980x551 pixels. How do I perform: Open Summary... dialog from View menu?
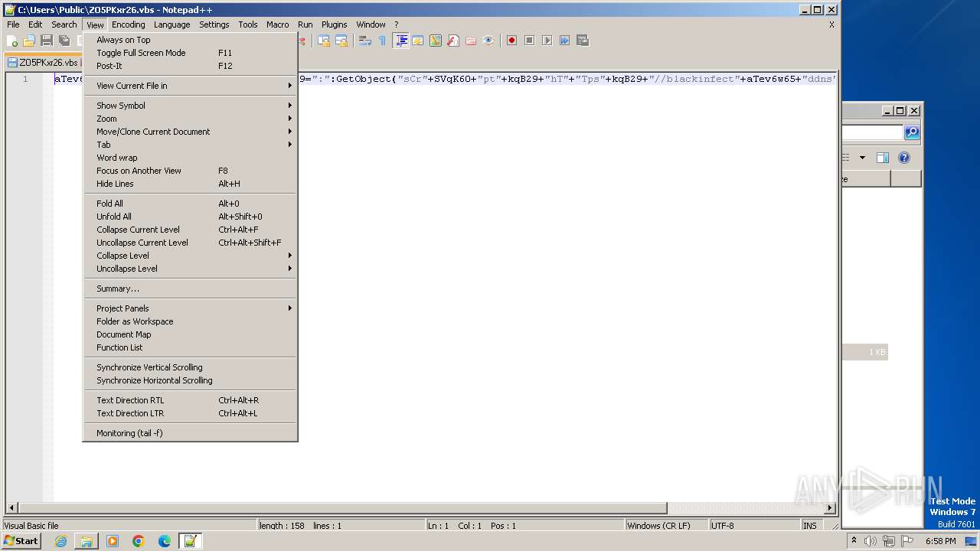(x=190, y=289)
